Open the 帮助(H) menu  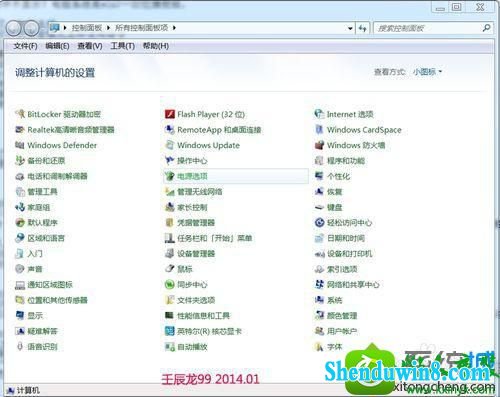[156, 46]
